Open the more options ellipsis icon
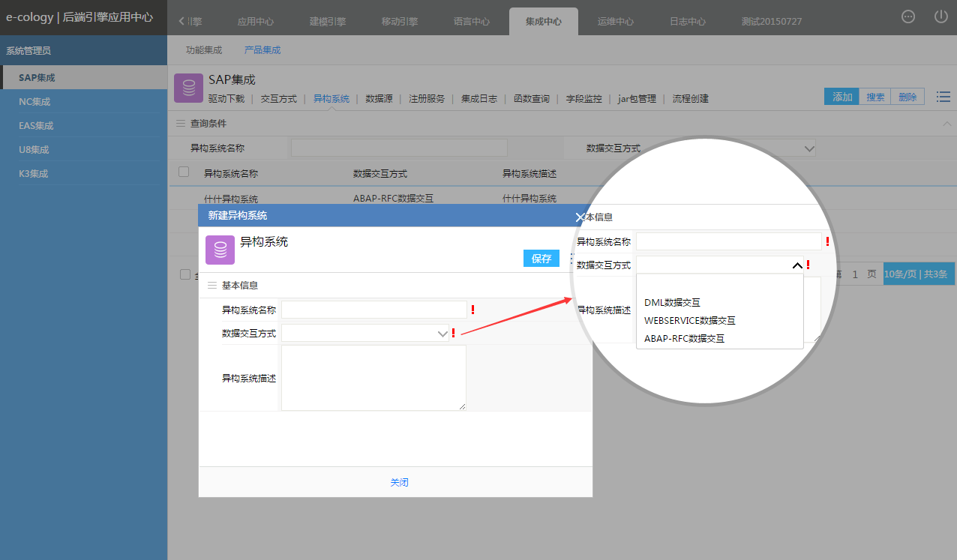 click(x=908, y=16)
